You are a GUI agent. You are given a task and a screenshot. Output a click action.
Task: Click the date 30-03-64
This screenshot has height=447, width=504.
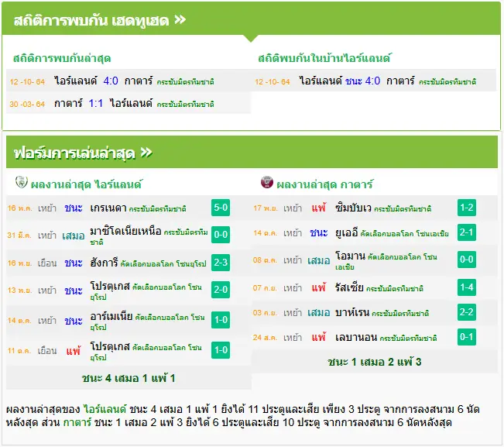(27, 104)
